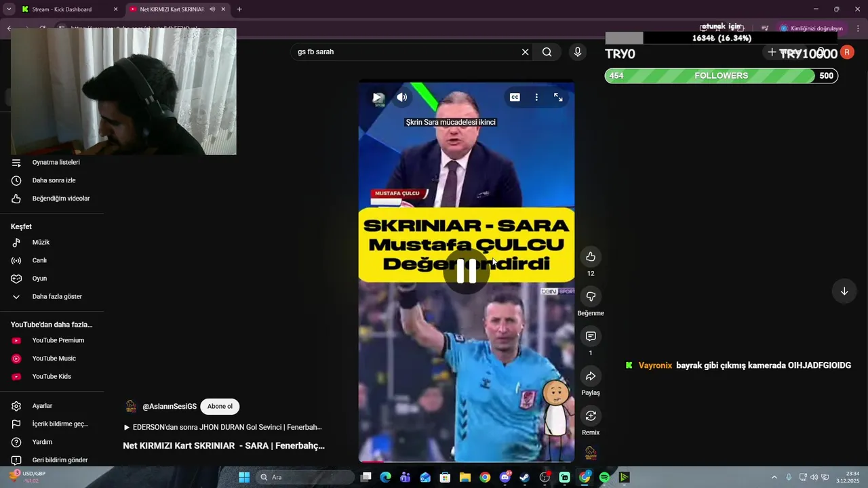Click Kimliğinizi doğrulayın profile button
Screen dimensions: 868x488
click(812, 28)
